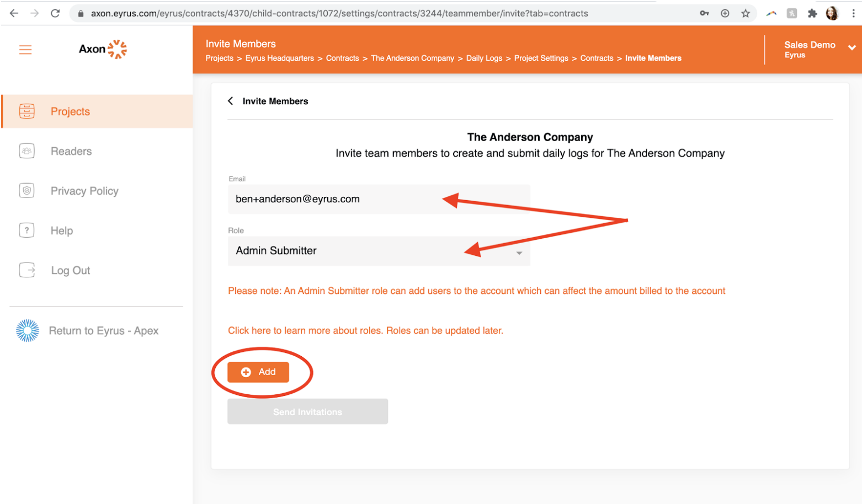Click the Help question mark icon

(x=26, y=230)
